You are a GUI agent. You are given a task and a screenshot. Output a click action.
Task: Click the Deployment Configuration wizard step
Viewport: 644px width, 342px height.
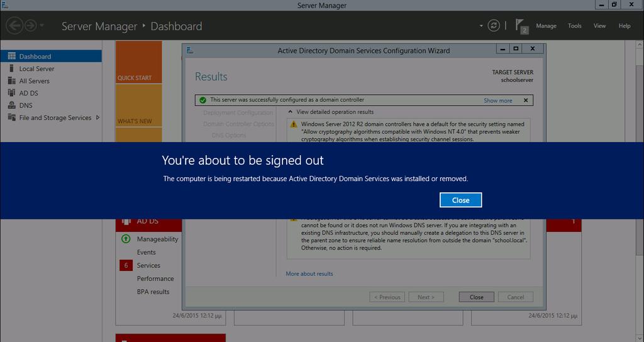pos(238,113)
